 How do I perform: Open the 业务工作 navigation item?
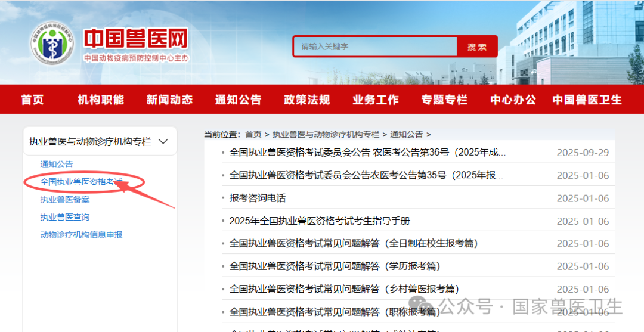pos(376,100)
